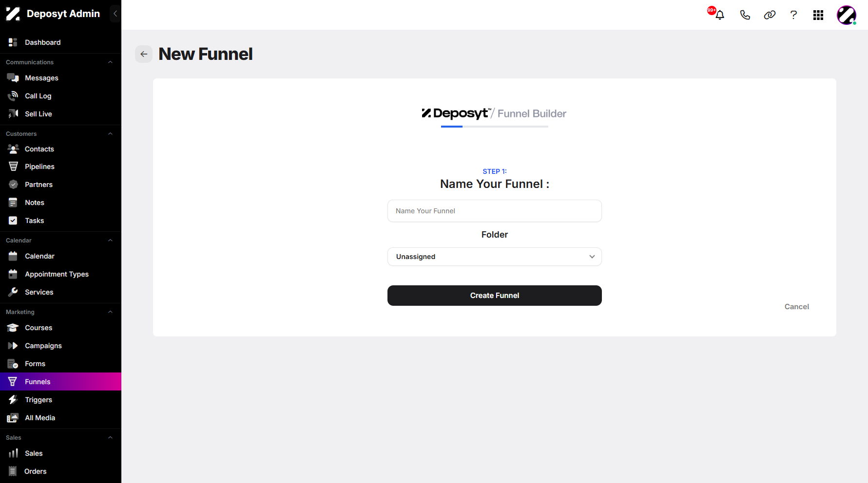The image size is (868, 483).
Task: Go to Campaigns
Action: (x=60, y=346)
